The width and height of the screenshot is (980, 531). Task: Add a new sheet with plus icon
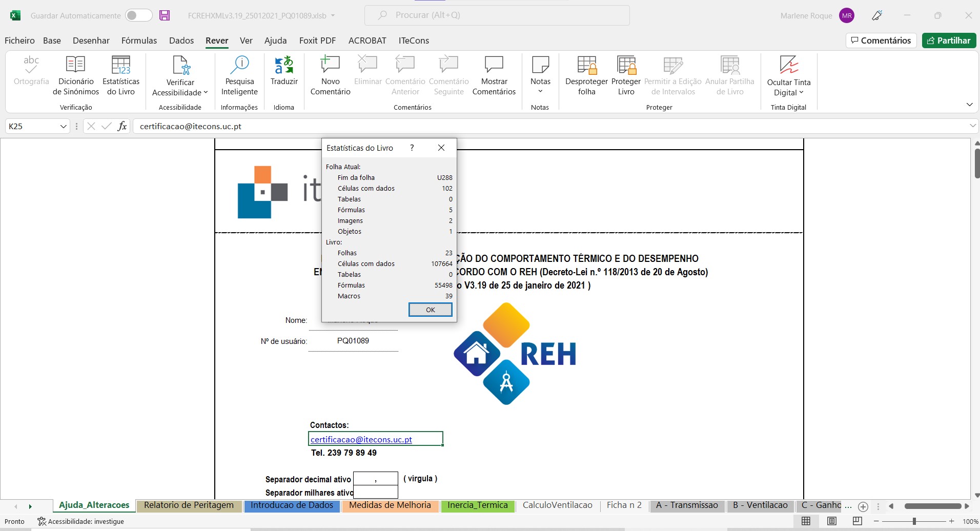point(863,506)
